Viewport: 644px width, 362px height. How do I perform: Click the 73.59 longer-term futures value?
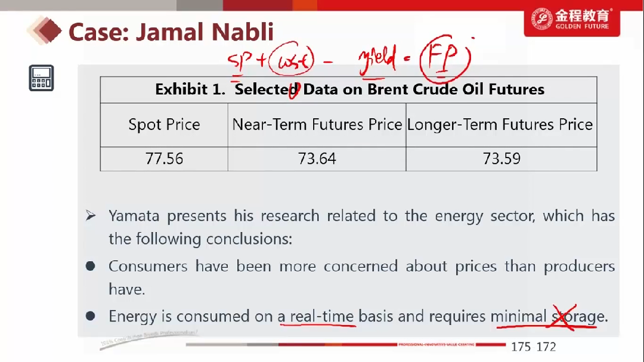[x=501, y=159]
